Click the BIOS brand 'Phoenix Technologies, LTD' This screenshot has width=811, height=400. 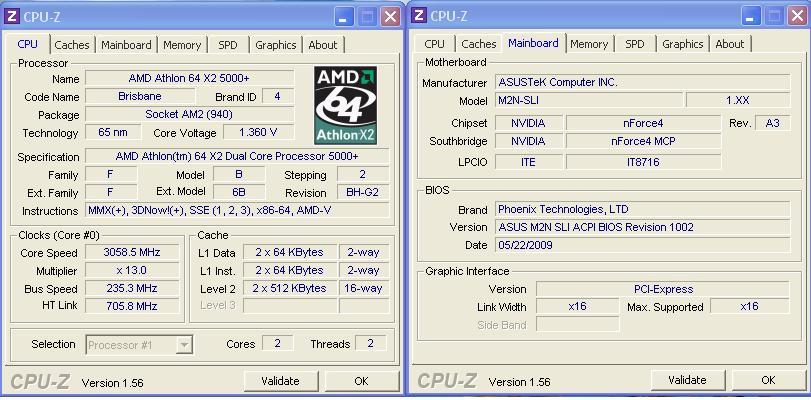point(642,209)
